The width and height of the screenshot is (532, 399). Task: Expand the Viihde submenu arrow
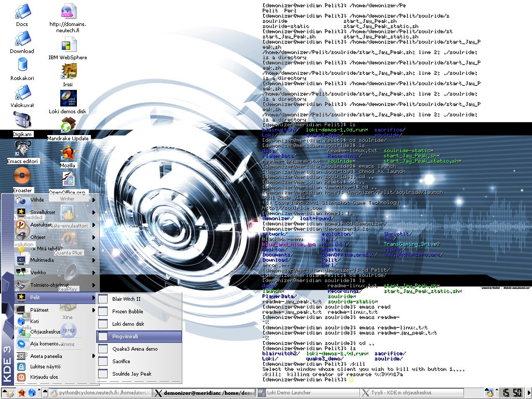pyautogui.click(x=94, y=200)
